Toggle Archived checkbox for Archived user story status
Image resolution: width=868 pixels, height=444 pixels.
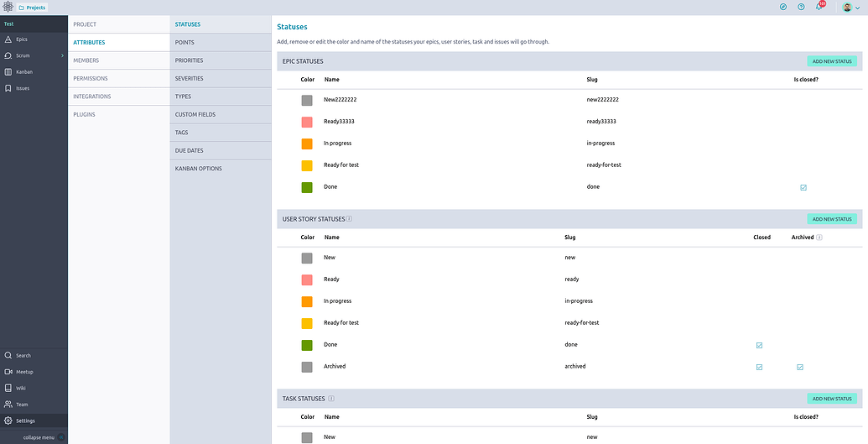coord(800,367)
